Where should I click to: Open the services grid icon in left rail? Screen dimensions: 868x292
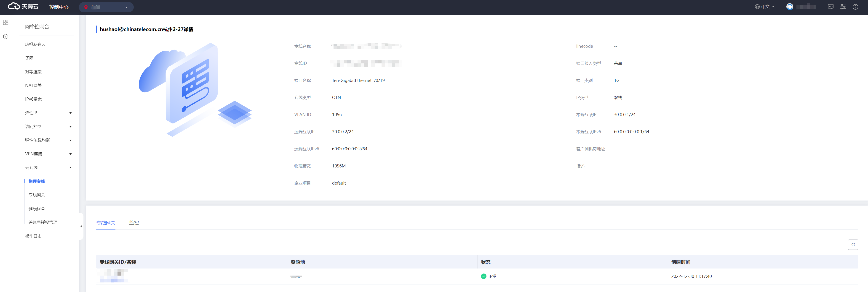(6, 22)
